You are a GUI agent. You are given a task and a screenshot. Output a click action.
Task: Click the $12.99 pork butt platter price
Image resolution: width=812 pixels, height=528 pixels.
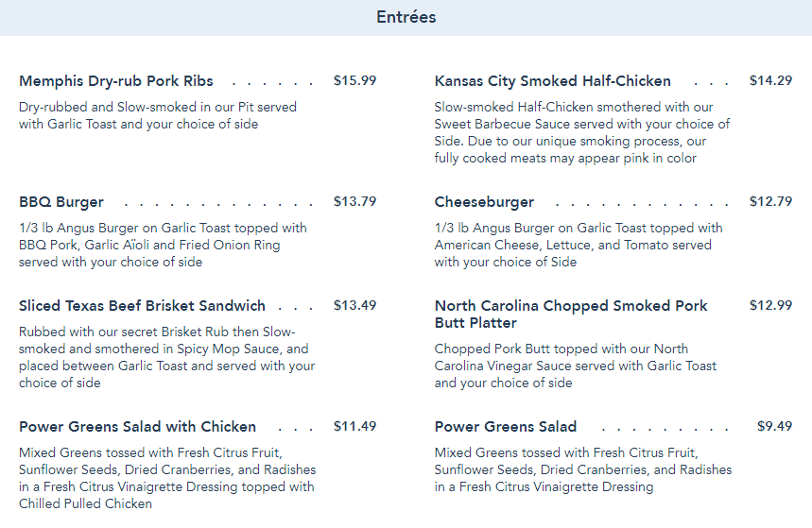[770, 306]
